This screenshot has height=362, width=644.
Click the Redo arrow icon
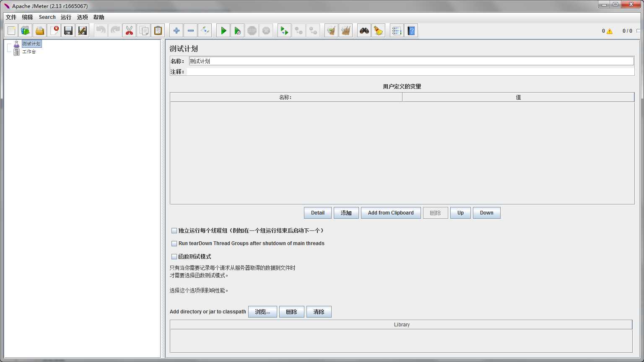point(115,31)
